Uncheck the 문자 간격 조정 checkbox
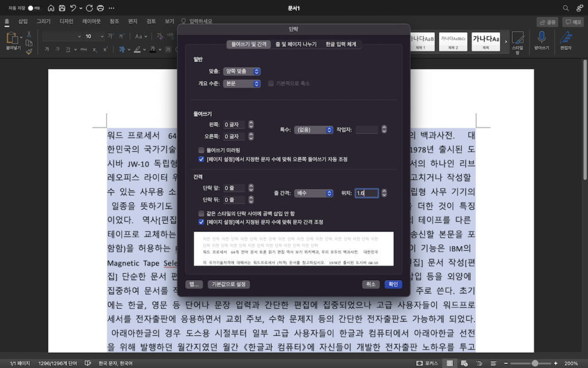 pos(202,222)
